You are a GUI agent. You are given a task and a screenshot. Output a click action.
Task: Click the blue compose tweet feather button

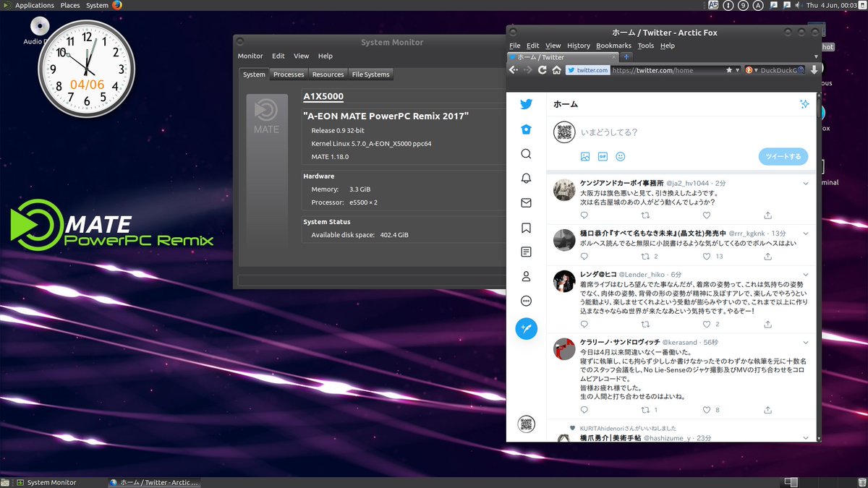coord(526,328)
